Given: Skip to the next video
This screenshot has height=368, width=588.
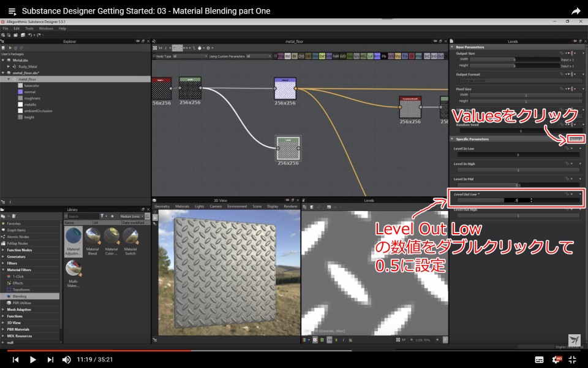Looking at the screenshot, I should pos(50,359).
